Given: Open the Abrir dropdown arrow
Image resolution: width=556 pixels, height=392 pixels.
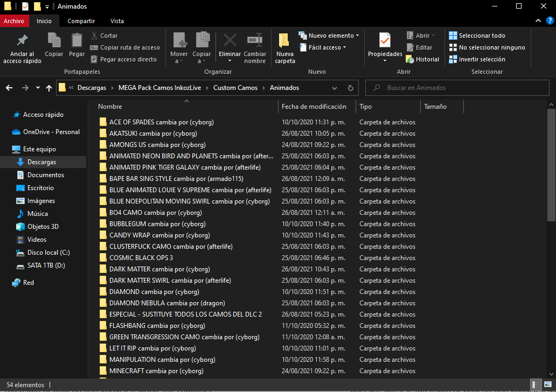Looking at the screenshot, I should [433, 36].
